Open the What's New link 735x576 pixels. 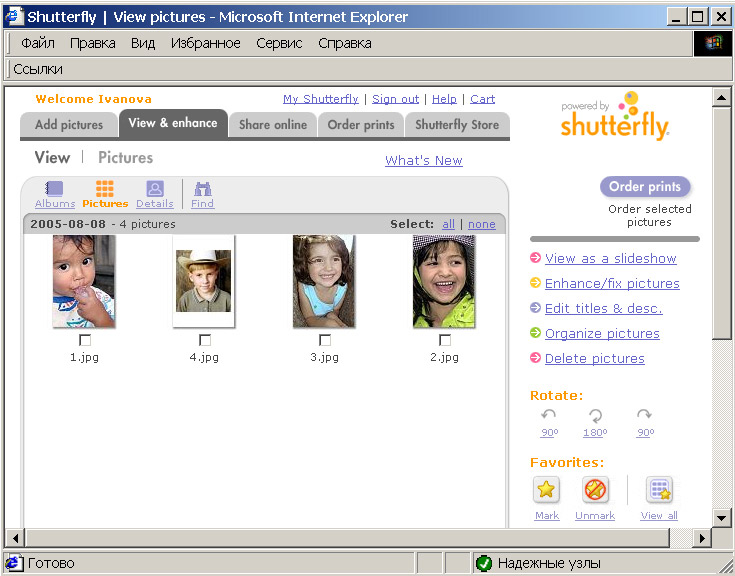click(x=424, y=160)
